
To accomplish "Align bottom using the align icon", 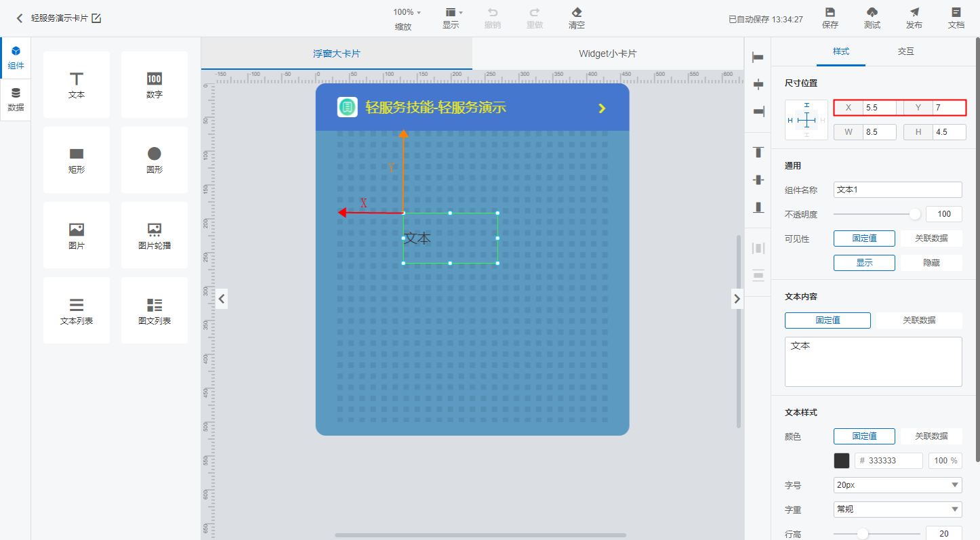I will tap(758, 207).
